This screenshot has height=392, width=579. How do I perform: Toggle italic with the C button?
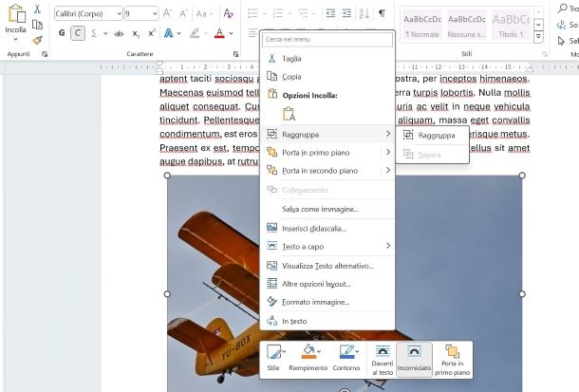click(78, 33)
